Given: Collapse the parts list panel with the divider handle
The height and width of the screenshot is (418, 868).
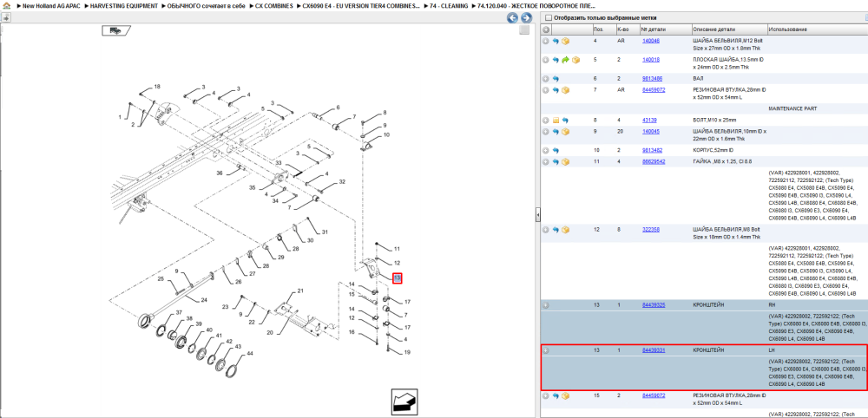Looking at the screenshot, I should (x=537, y=215).
